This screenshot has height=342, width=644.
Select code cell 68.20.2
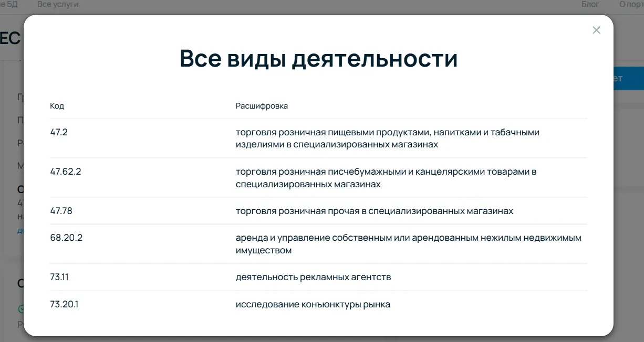tap(66, 238)
